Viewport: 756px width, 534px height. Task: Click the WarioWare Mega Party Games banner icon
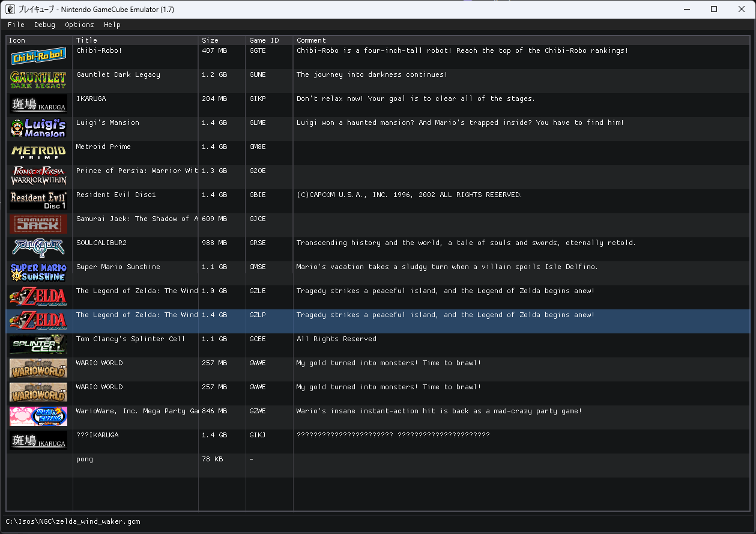pyautogui.click(x=38, y=417)
